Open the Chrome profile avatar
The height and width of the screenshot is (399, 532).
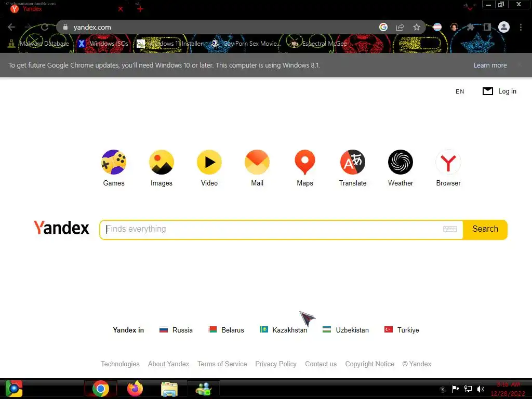[504, 27]
